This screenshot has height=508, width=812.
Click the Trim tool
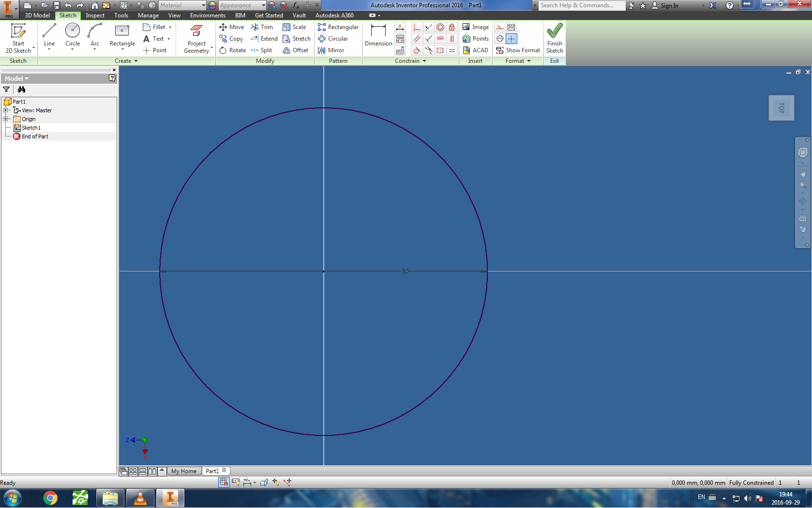pos(262,27)
